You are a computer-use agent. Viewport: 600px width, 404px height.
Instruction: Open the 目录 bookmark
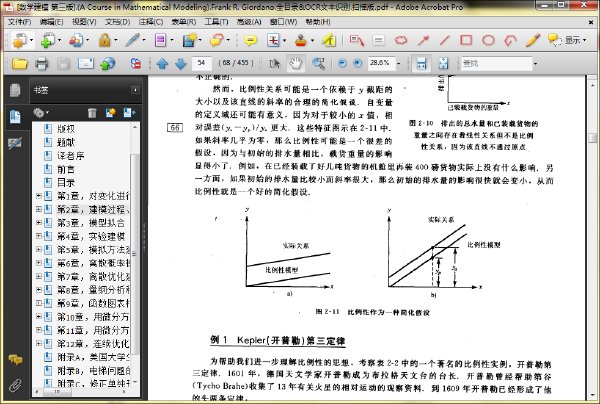[66, 182]
